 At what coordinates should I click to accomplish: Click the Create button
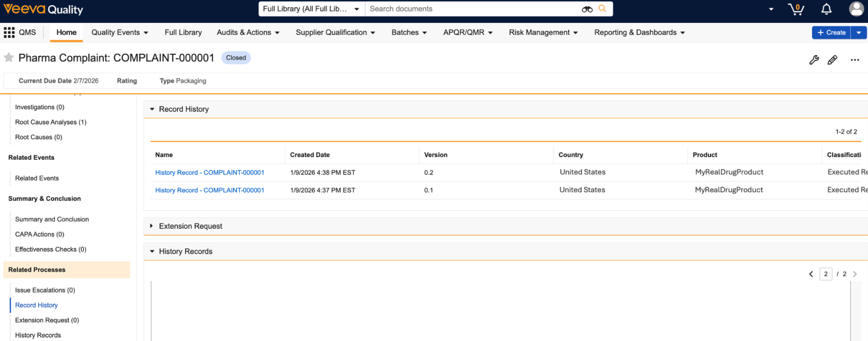click(831, 33)
